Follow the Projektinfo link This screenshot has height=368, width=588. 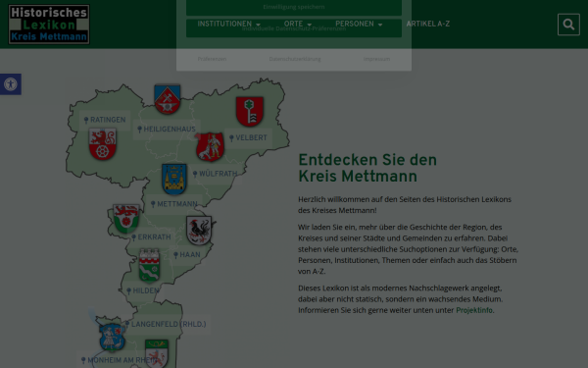pos(474,310)
